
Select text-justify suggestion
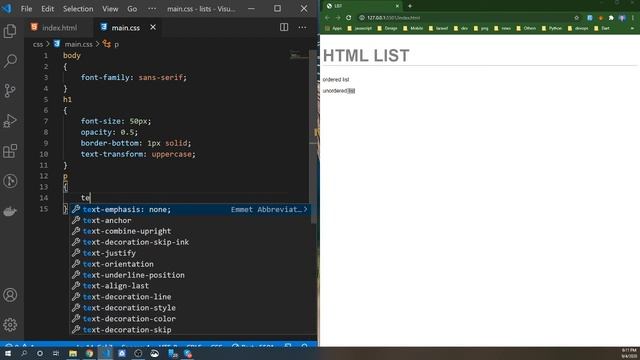point(190,253)
